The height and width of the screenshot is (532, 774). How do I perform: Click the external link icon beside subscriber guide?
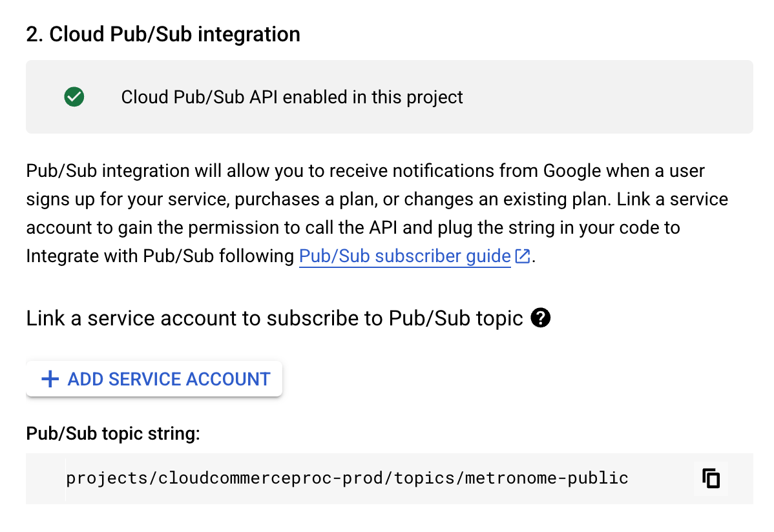pyautogui.click(x=523, y=256)
